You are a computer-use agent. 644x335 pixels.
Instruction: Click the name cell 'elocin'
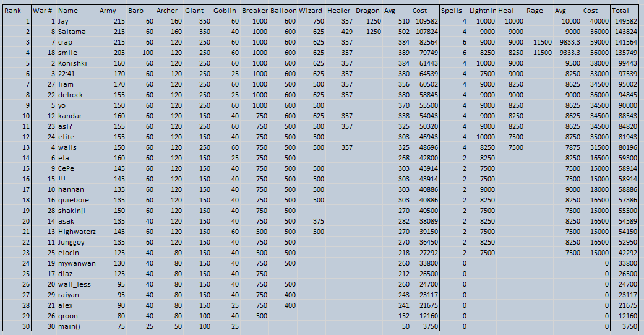tap(68, 253)
